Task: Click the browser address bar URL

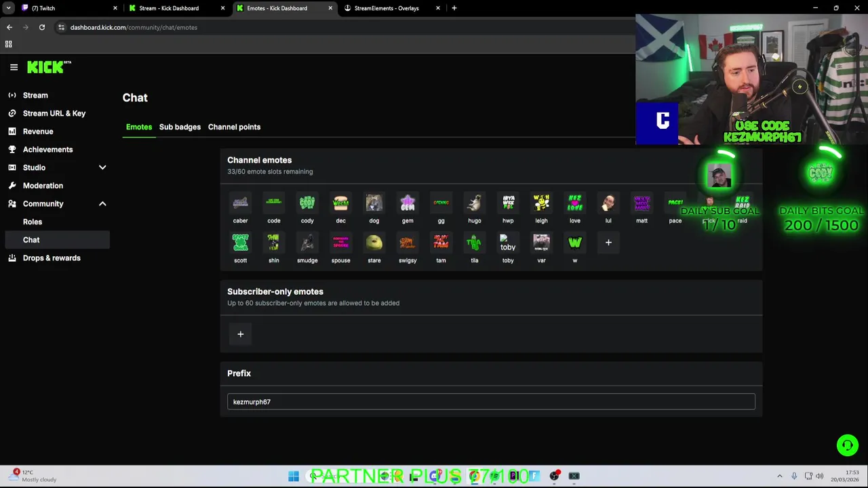Action: [134, 27]
